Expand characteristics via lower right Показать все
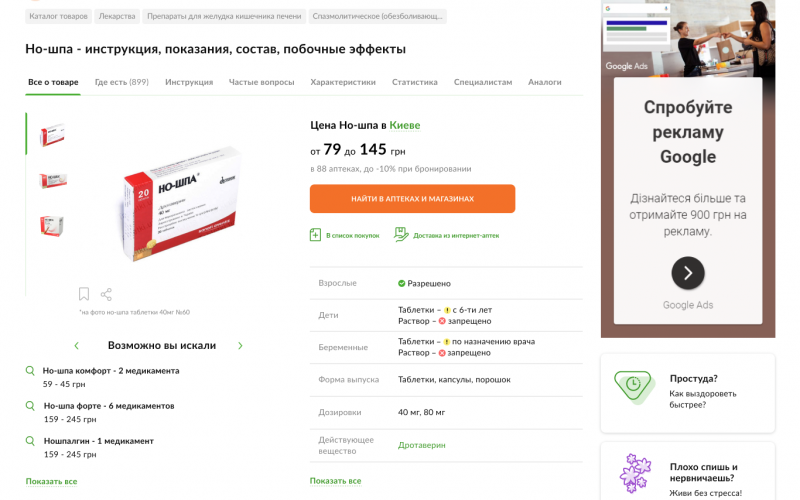 [x=335, y=481]
